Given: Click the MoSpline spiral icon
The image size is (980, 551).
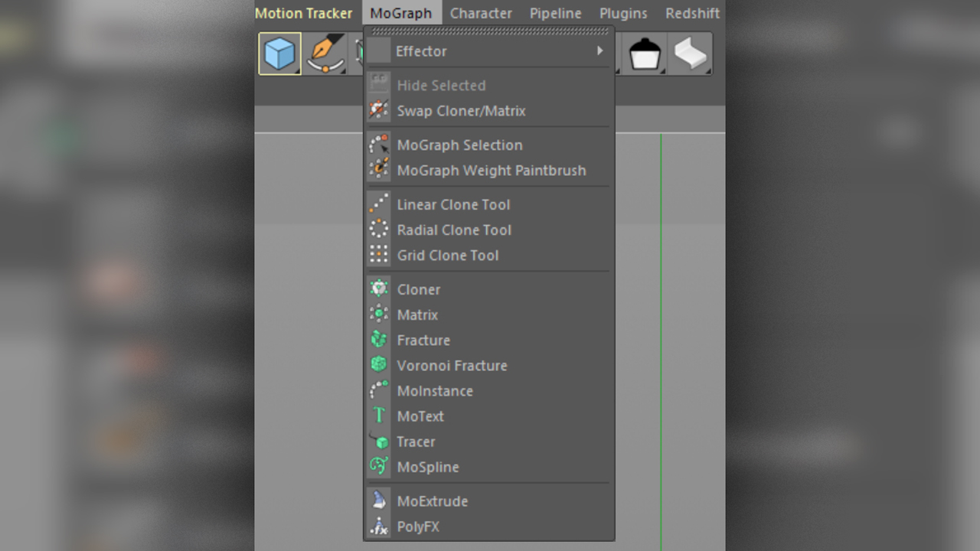Looking at the screenshot, I should point(379,466).
